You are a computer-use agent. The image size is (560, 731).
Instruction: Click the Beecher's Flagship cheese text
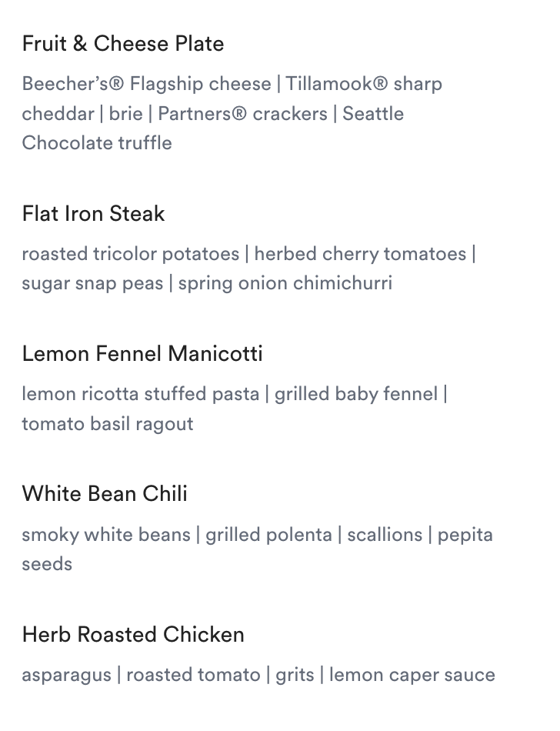[x=146, y=84]
